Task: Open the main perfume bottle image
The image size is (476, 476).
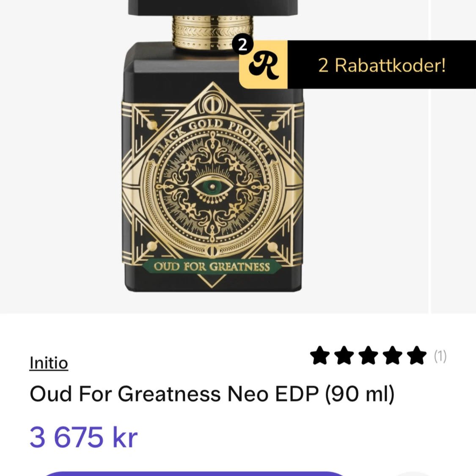Action: coord(212,146)
